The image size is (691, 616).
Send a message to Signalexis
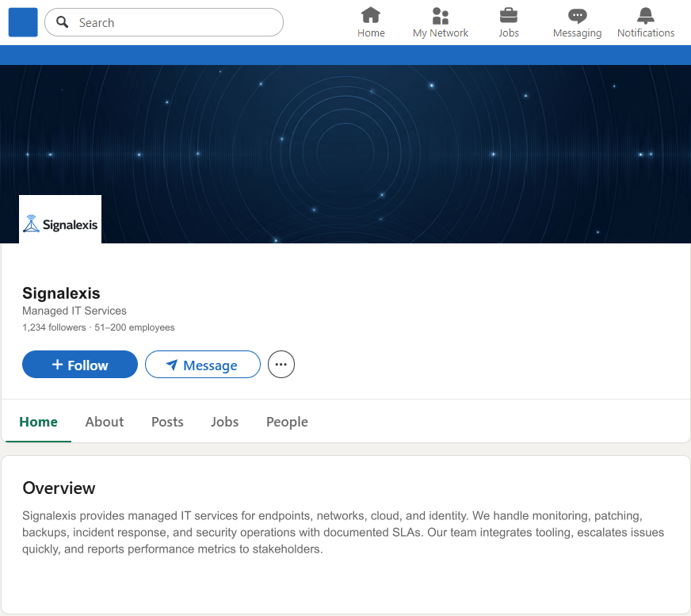coord(202,365)
